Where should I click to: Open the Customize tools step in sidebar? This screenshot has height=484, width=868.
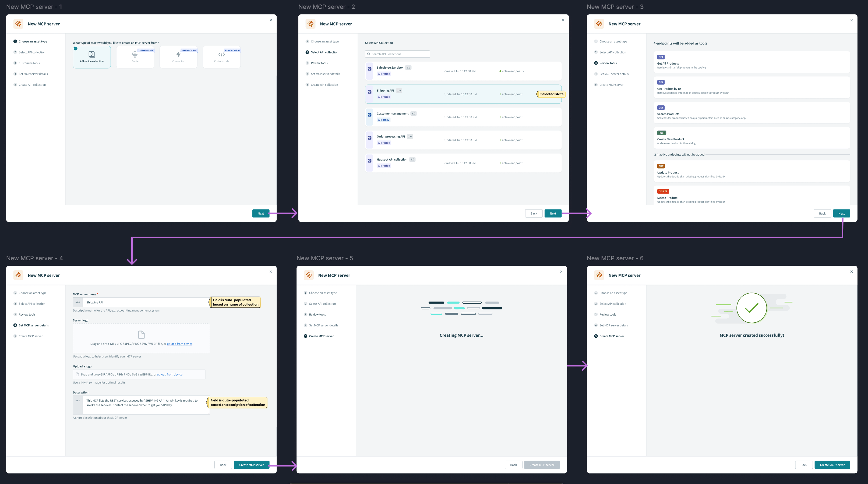point(29,63)
